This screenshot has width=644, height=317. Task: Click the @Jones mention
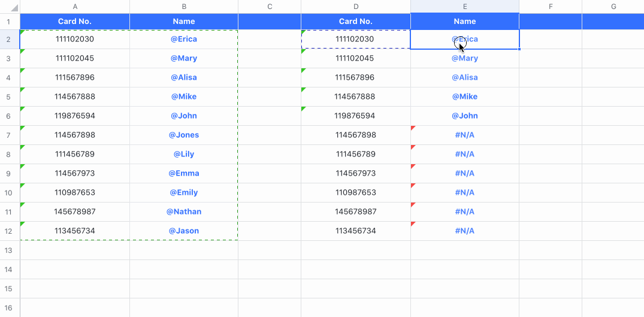(x=184, y=135)
